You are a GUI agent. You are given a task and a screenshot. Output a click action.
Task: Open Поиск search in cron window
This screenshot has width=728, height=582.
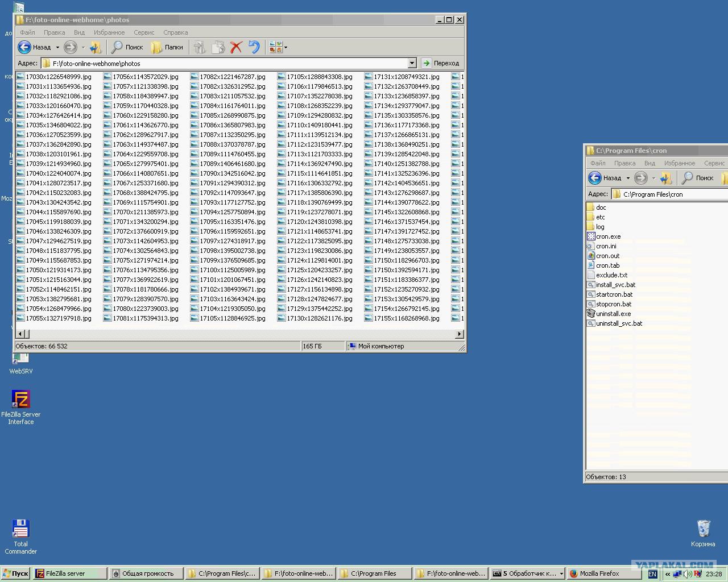click(x=698, y=178)
